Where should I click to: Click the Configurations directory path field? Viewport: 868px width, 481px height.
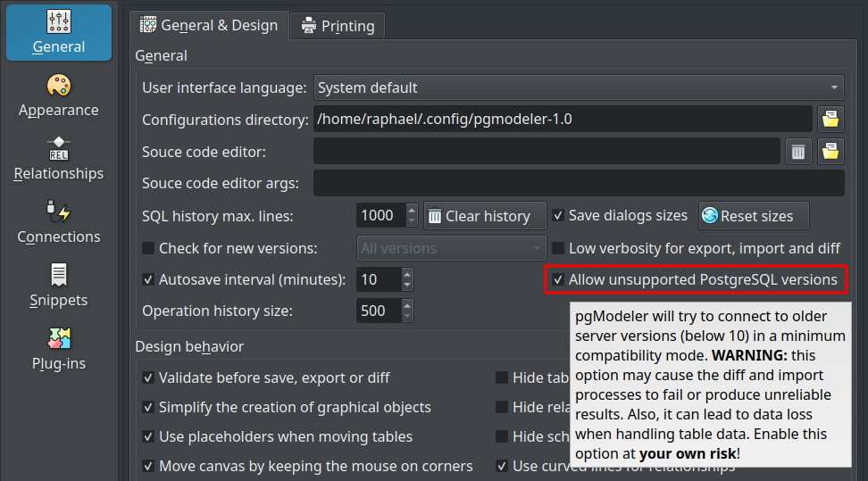tap(563, 119)
